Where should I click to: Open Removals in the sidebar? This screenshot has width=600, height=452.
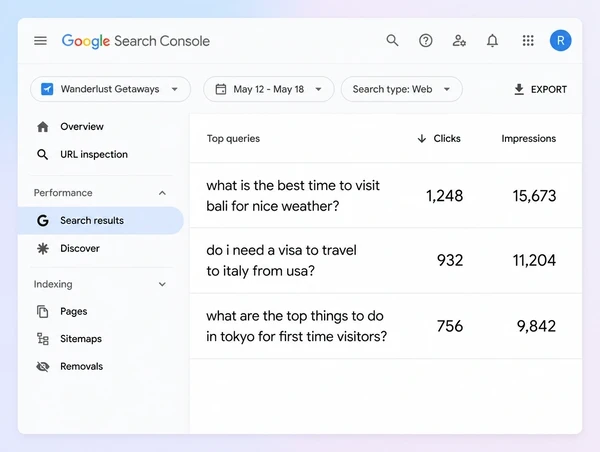(82, 367)
